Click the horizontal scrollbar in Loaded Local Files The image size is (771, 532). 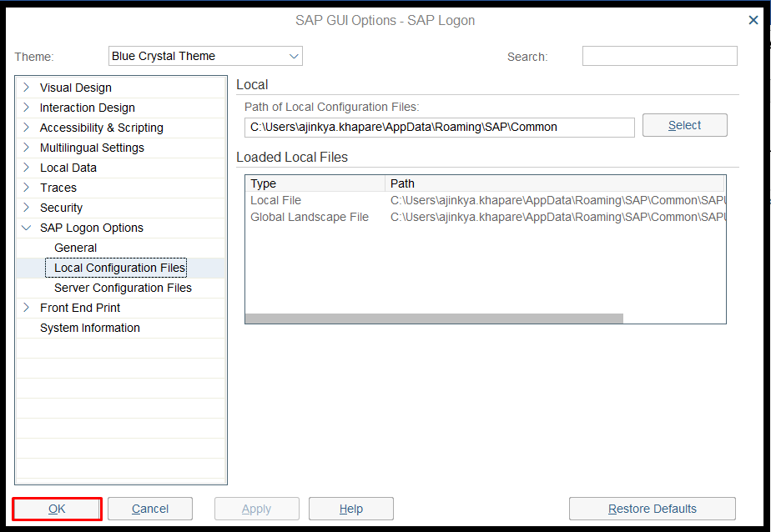point(434,318)
